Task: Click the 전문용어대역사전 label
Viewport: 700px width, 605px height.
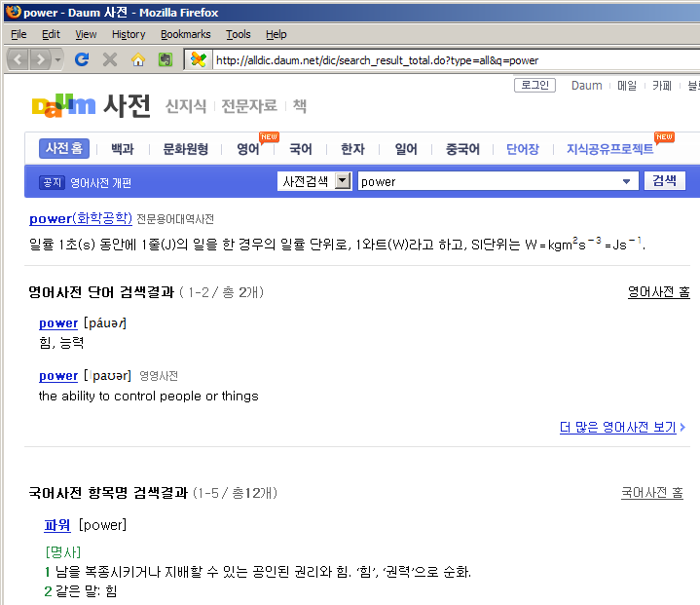Action: point(175,219)
